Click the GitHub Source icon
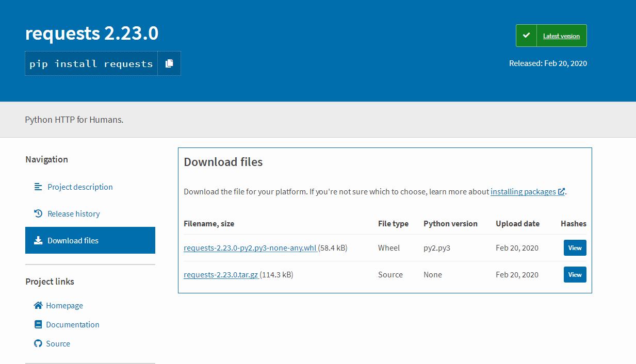The height and width of the screenshot is (364, 636). pos(38,343)
